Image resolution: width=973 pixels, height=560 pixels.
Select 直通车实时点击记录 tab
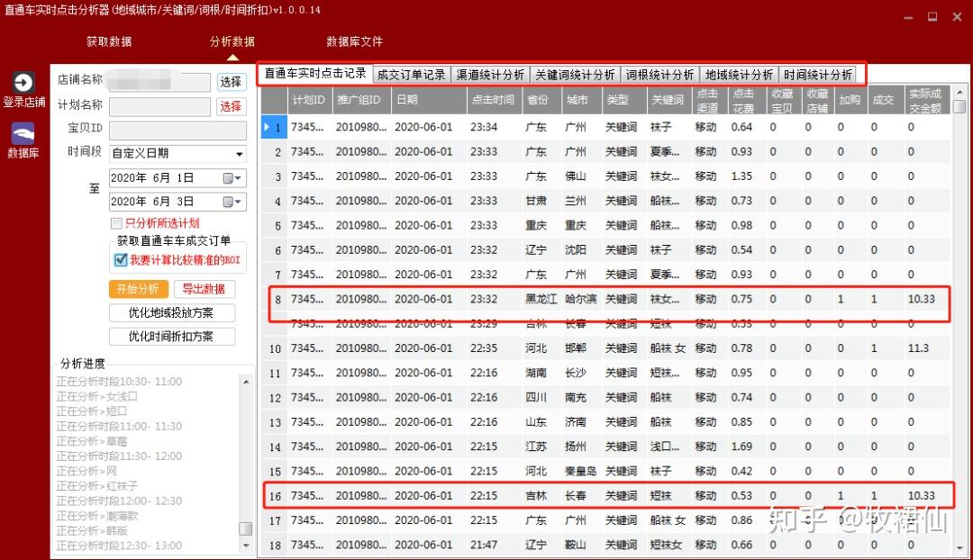315,73
